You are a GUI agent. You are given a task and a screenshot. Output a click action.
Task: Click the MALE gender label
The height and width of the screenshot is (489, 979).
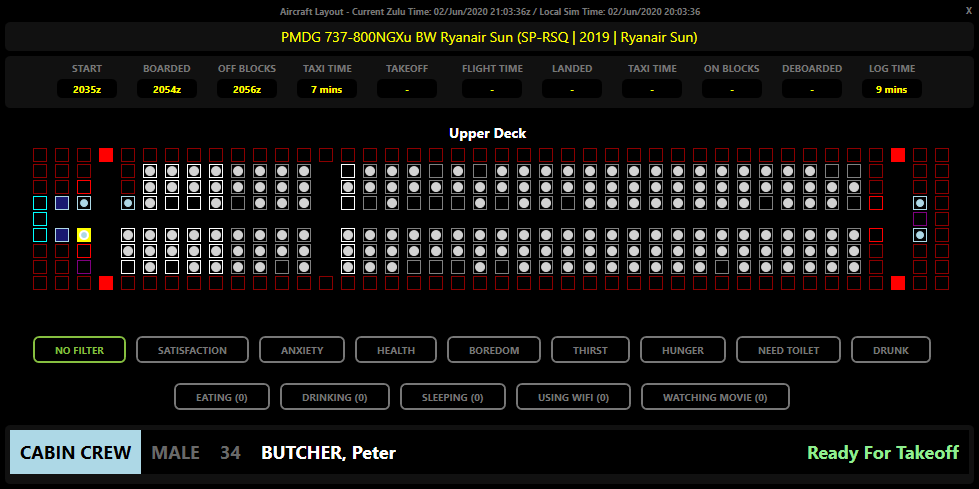[x=175, y=453]
